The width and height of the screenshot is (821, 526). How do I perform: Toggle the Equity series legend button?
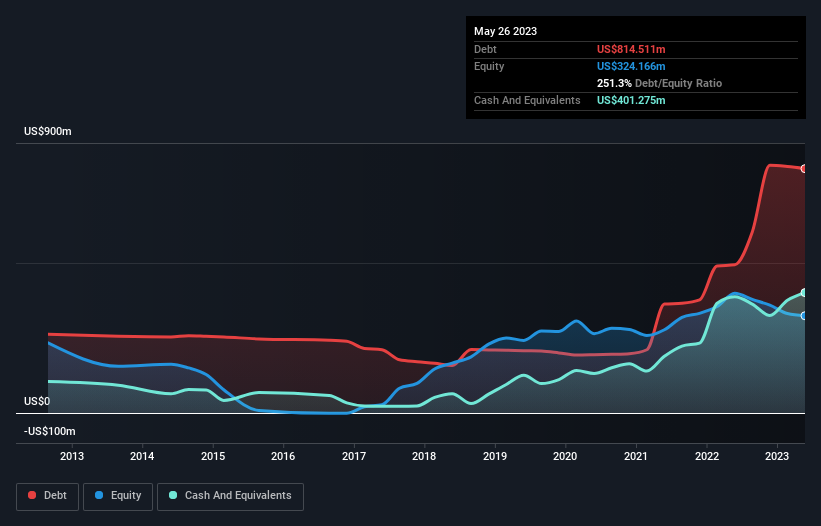[x=118, y=496]
